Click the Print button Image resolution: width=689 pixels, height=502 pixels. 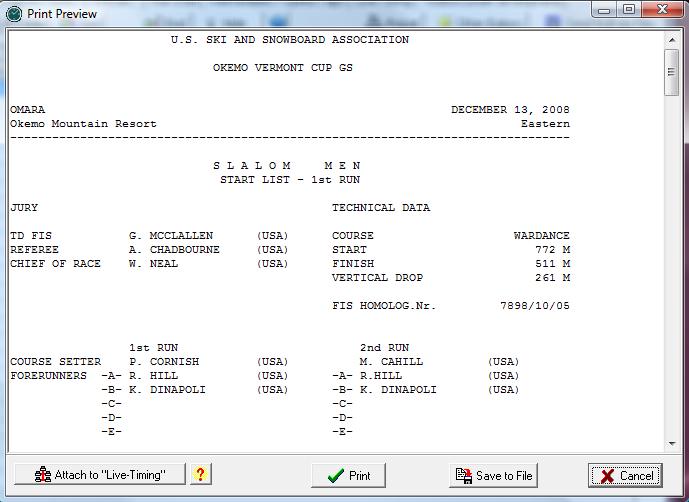pos(348,475)
